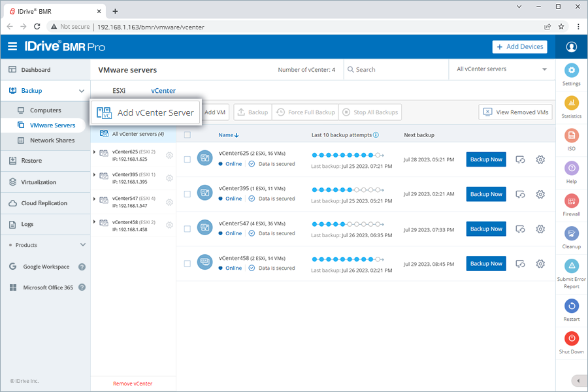Expand vCenter547 tree node
The height and width of the screenshot is (392, 588).
pos(95,199)
